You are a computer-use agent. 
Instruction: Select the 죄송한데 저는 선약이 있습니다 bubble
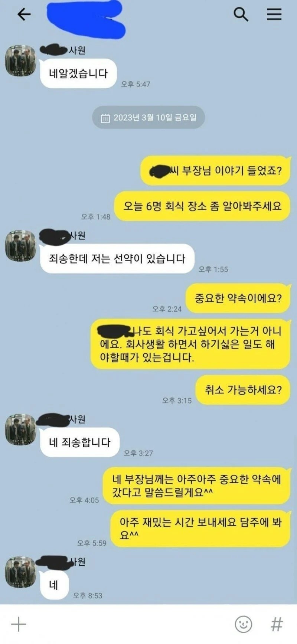coord(117,259)
